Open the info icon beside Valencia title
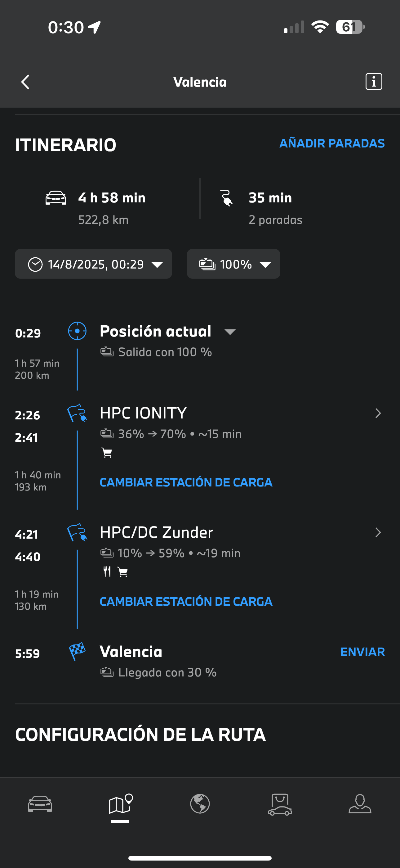Image resolution: width=400 pixels, height=868 pixels. (374, 82)
